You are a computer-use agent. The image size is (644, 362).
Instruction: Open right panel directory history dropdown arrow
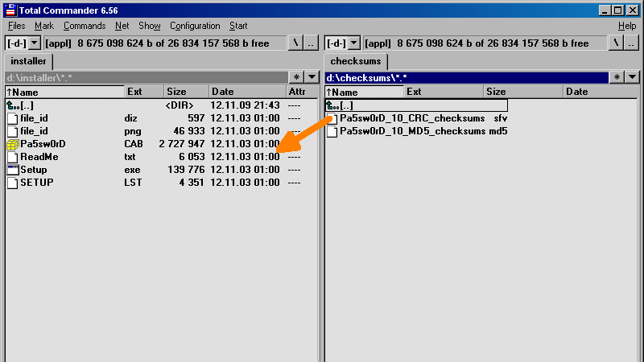pyautogui.click(x=632, y=77)
